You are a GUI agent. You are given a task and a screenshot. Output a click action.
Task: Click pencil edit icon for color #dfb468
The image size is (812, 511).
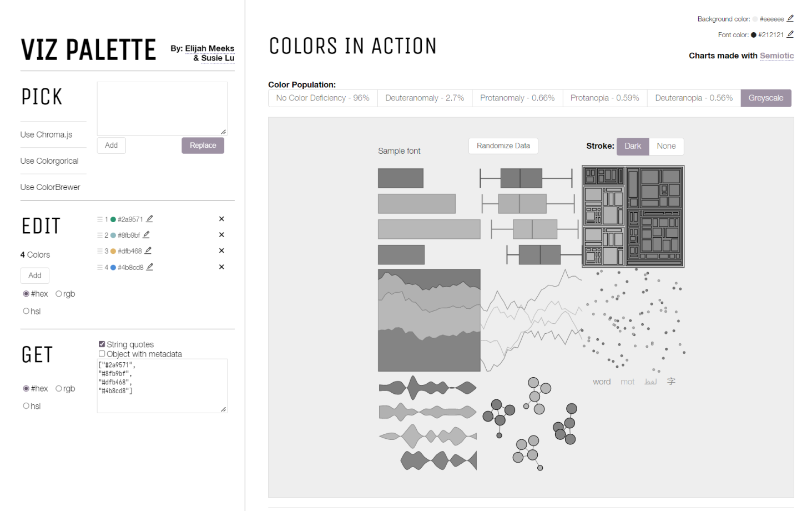(148, 251)
